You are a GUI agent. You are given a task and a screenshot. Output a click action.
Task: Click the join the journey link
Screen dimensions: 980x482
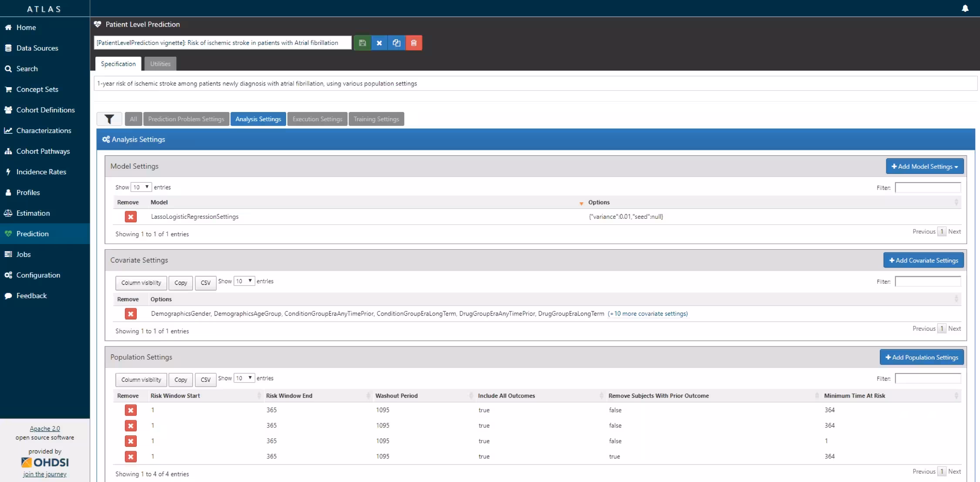45,474
